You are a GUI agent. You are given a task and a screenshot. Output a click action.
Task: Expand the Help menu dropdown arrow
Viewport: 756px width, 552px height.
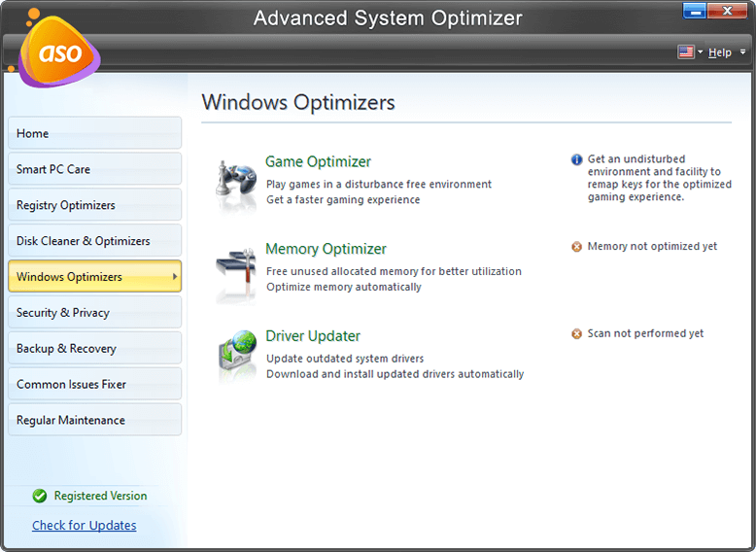(742, 52)
